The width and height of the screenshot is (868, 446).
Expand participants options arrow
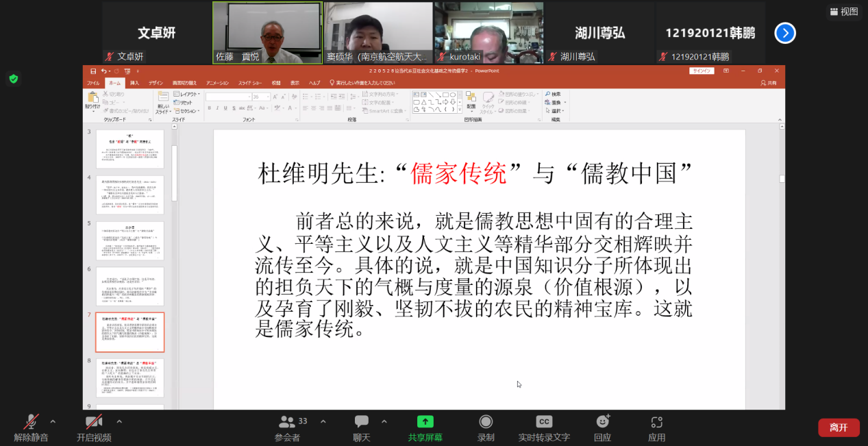pos(323,421)
